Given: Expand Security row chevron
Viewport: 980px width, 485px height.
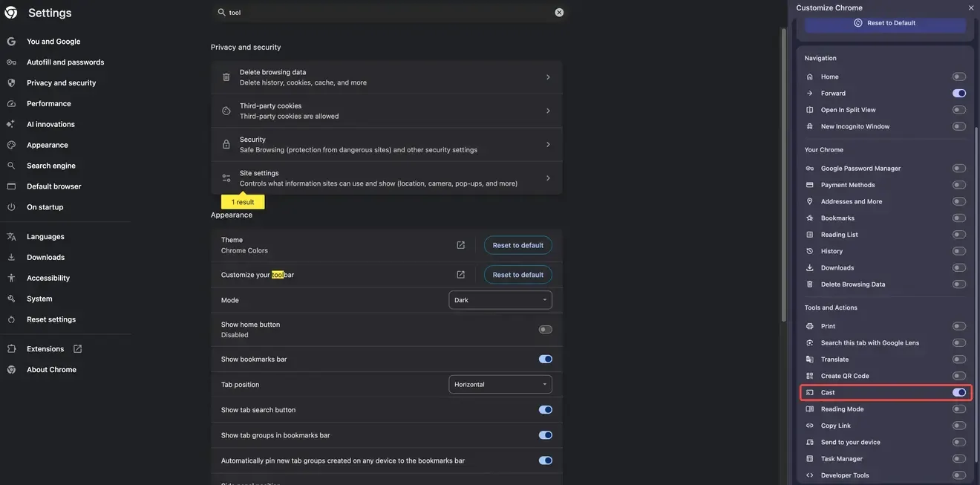Looking at the screenshot, I should tap(548, 145).
